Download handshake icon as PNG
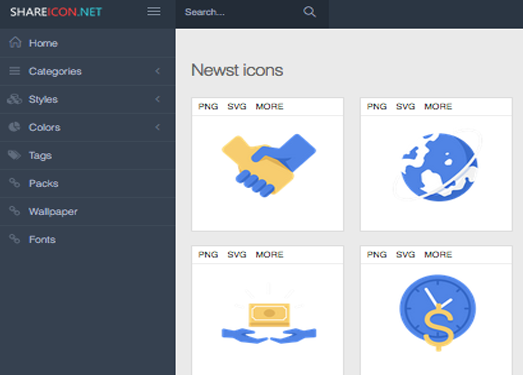Viewport: 523px width, 375px height. tap(208, 106)
